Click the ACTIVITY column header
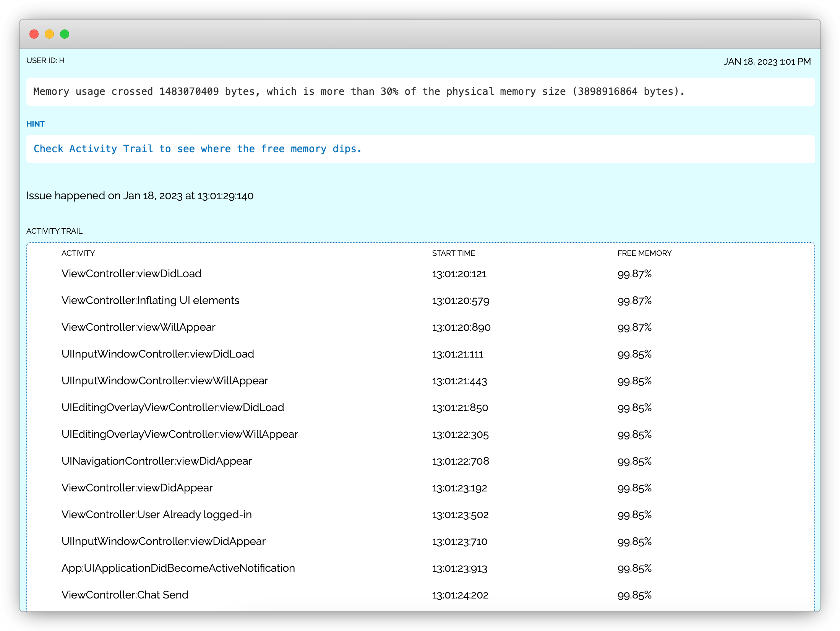Screen dimensions: 840x631 pos(78,253)
